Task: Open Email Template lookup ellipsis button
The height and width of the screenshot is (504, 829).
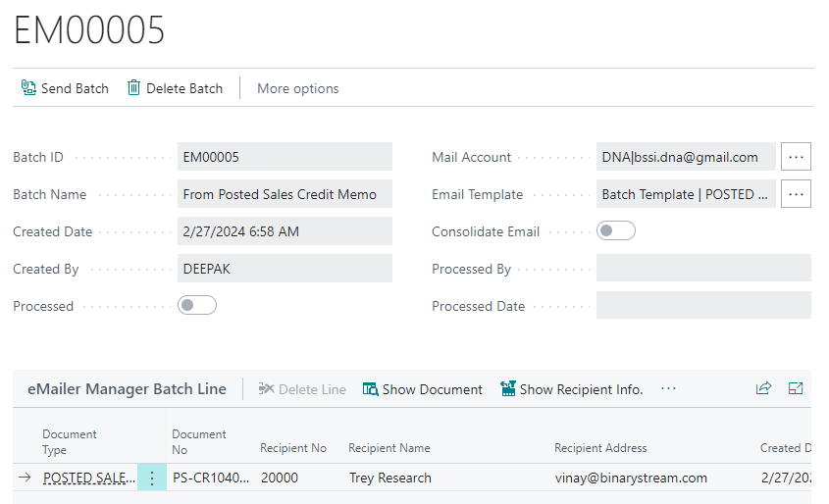Action: click(x=796, y=194)
